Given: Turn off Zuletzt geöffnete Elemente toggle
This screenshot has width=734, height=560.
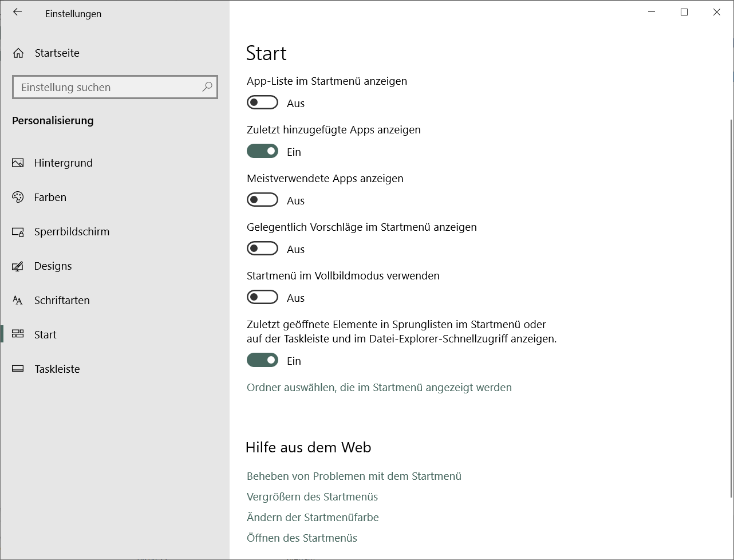Looking at the screenshot, I should pyautogui.click(x=262, y=361).
